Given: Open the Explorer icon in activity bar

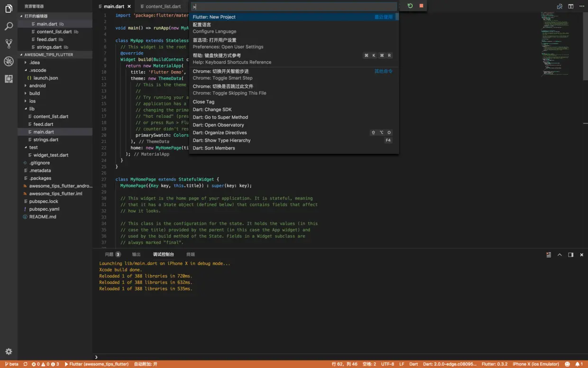Looking at the screenshot, I should click(x=9, y=9).
